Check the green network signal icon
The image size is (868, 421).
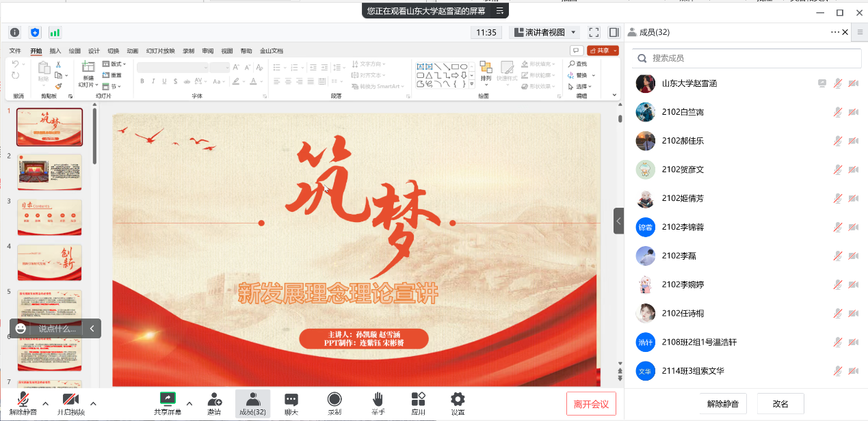coord(55,32)
